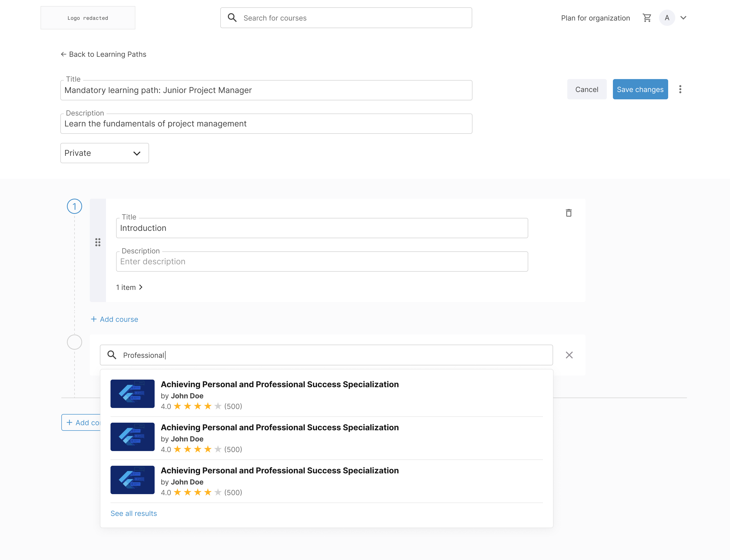Select the circle for the second path step
The image size is (730, 560).
point(74,342)
